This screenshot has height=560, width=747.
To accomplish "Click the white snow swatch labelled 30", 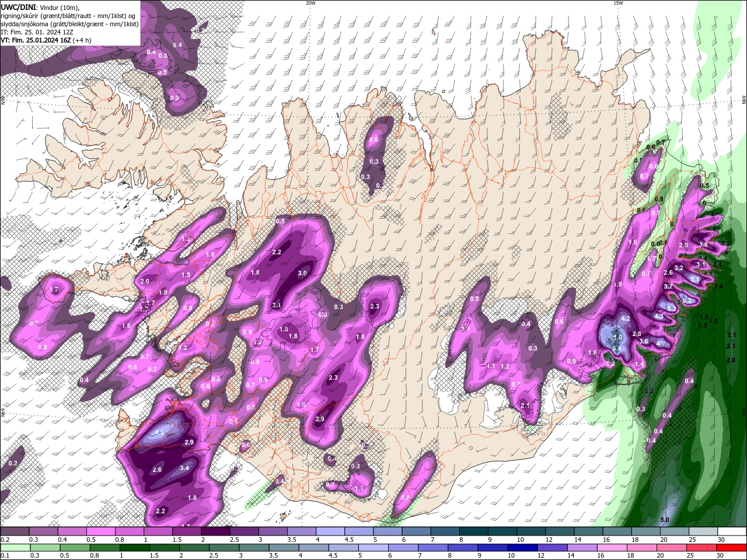I will pos(732,531).
